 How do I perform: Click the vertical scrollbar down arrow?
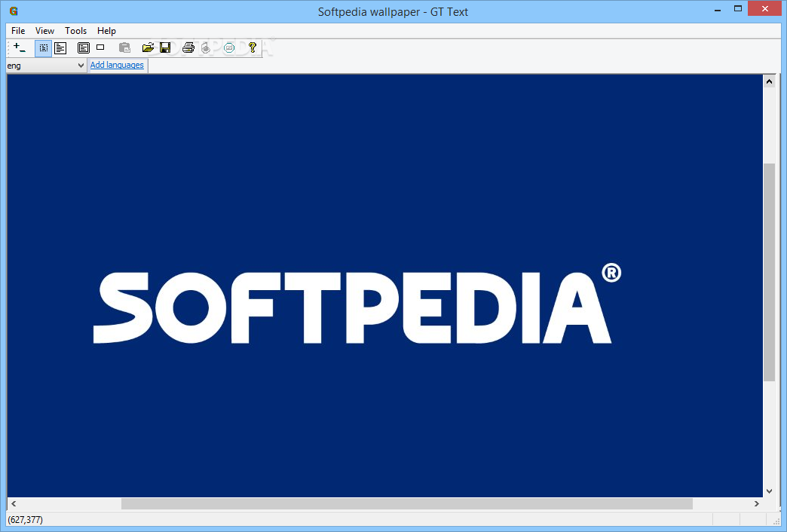[x=769, y=491]
